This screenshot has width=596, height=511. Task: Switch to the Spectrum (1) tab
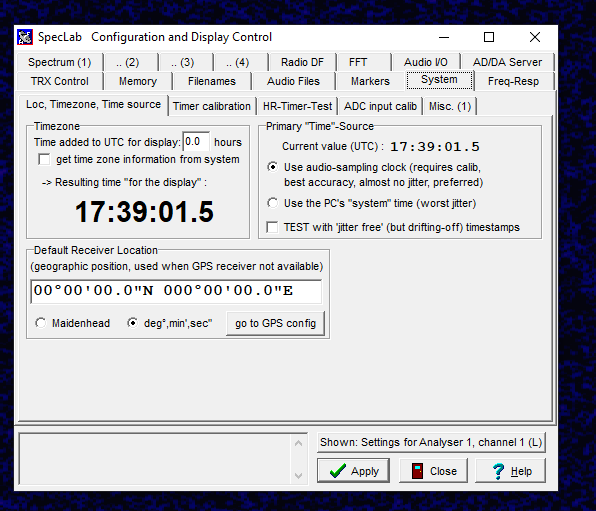click(x=60, y=62)
